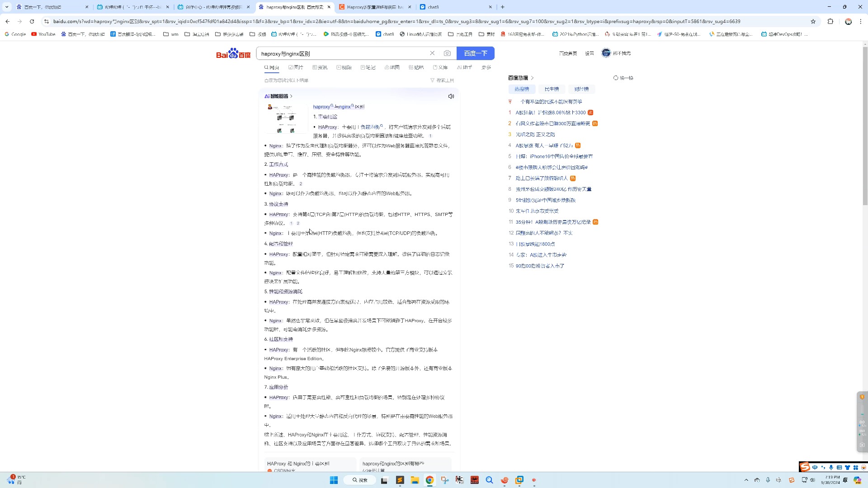Open the network diagram thumbnail

tap(286, 119)
